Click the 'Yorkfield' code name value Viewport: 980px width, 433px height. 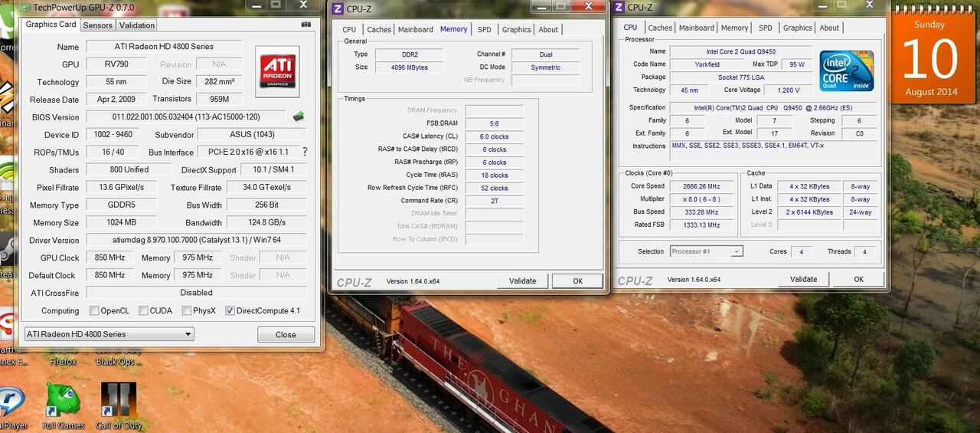(707, 64)
